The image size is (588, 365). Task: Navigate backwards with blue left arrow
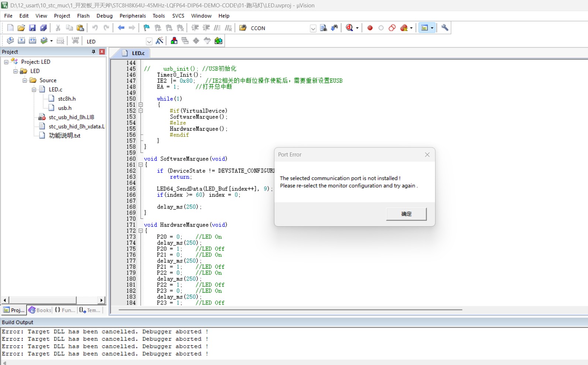coord(121,28)
